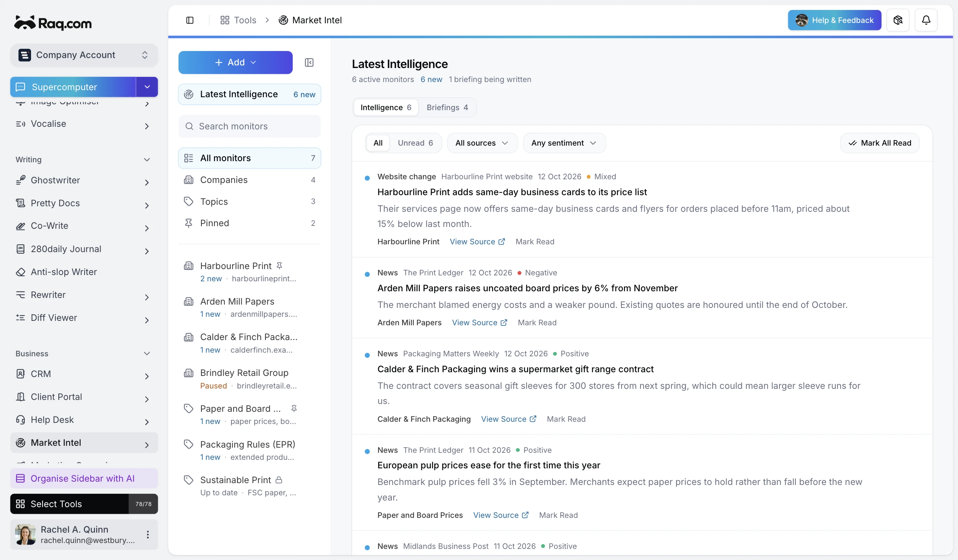The height and width of the screenshot is (560, 958).
Task: Click Tools breadcrumb grid icon
Action: coord(225,20)
